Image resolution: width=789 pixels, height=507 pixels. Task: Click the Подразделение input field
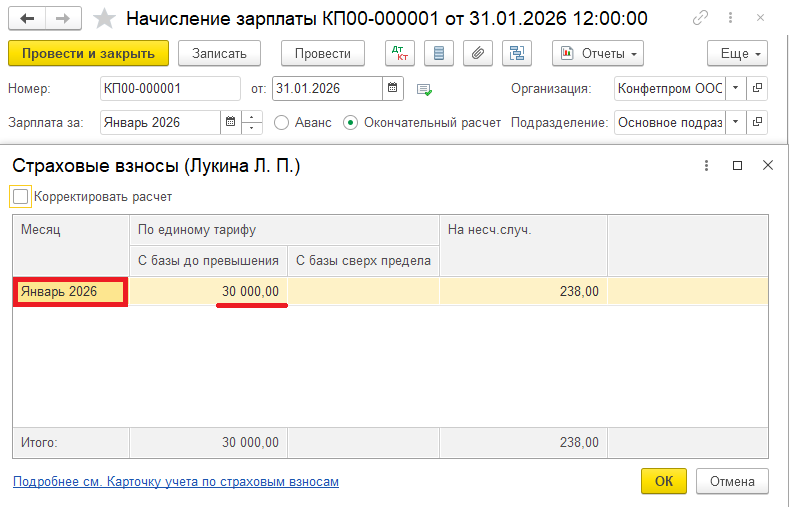[670, 122]
